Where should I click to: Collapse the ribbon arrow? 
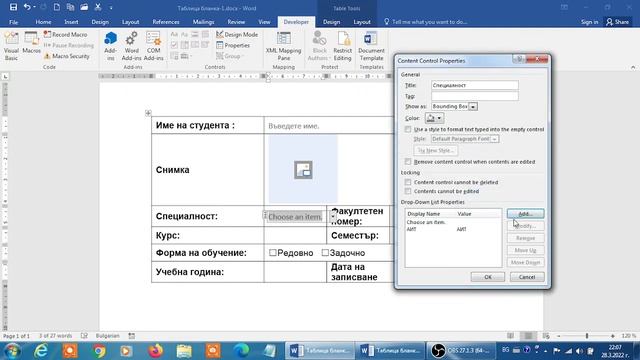pos(633,67)
